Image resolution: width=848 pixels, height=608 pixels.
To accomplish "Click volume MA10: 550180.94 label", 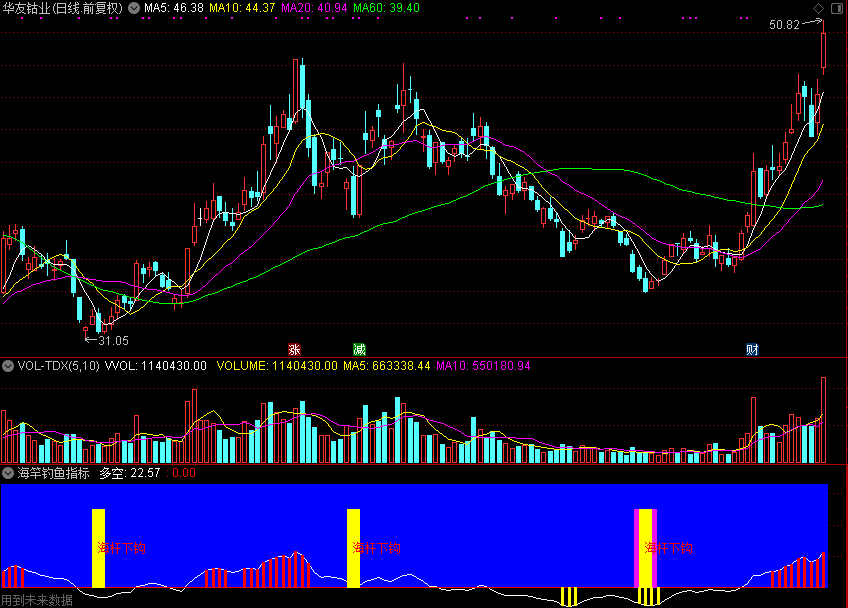I will [x=483, y=366].
